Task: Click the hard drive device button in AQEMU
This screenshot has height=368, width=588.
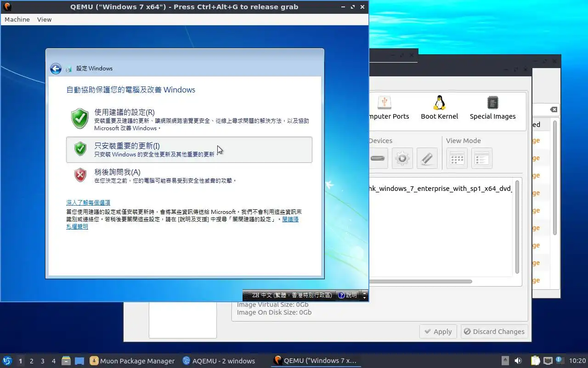Action: 378,158
